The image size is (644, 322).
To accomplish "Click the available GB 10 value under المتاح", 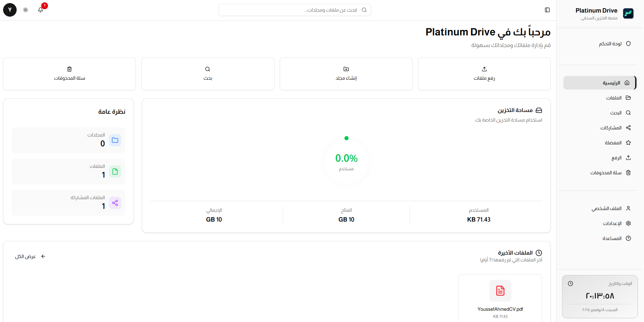I will [x=347, y=220].
